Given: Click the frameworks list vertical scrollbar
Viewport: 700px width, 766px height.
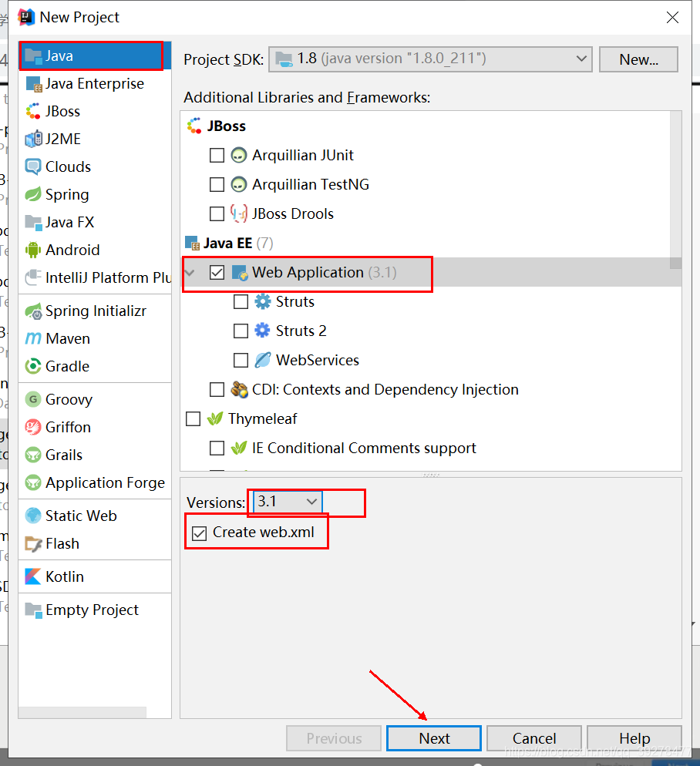Looking at the screenshot, I should 675,190.
